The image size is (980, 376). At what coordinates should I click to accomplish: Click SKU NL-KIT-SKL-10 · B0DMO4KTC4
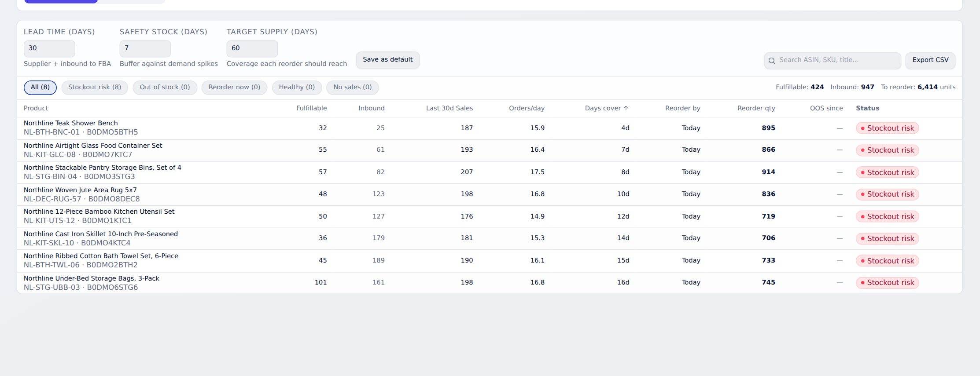(x=77, y=243)
